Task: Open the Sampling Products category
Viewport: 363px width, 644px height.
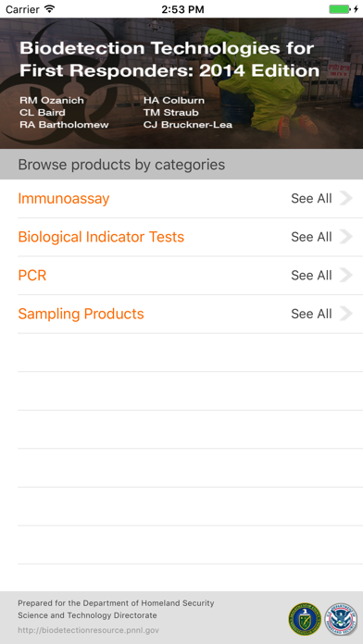Action: tap(81, 315)
